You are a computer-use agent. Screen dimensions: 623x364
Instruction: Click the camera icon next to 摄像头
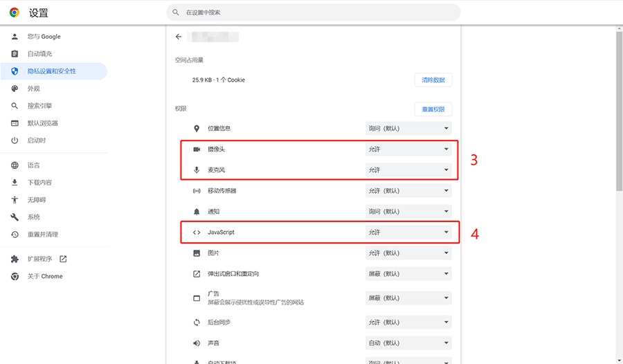pos(197,149)
